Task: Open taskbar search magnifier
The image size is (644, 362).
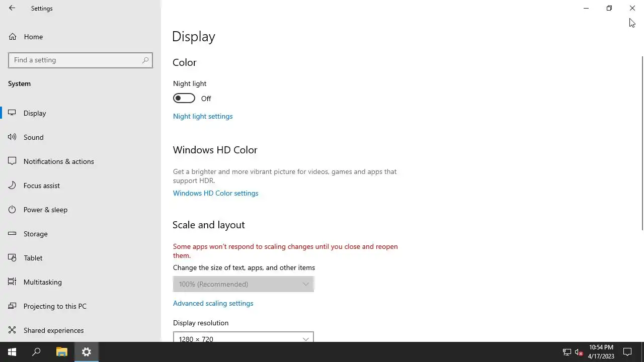Action: [36, 352]
